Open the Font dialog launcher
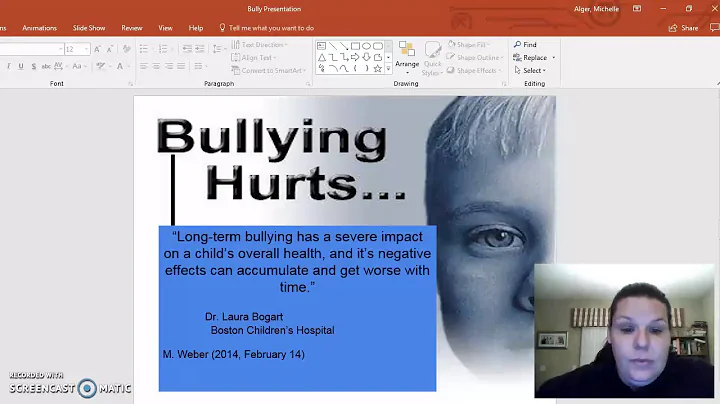This screenshot has height=404, width=720. [130, 84]
